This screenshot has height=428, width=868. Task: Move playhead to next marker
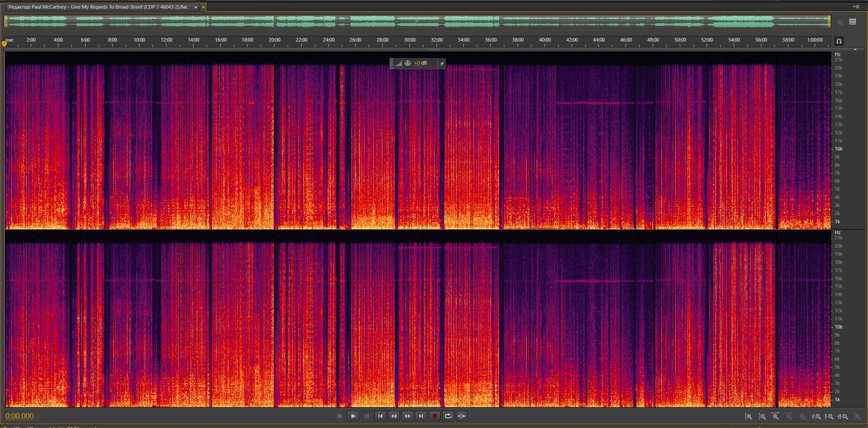(x=421, y=416)
